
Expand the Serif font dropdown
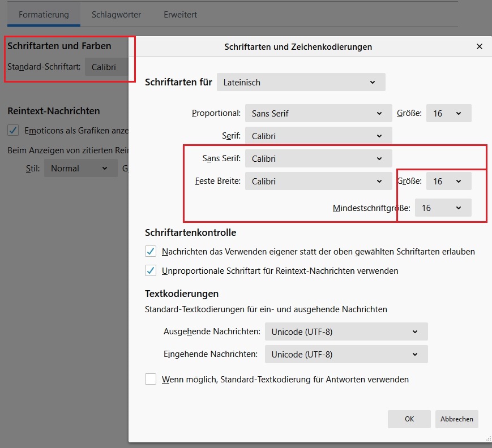click(318, 136)
